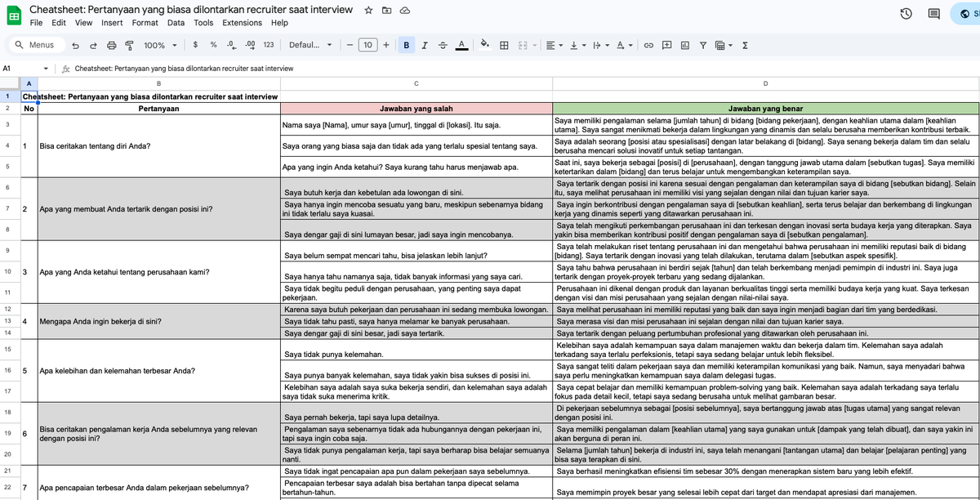
Task: Open the Insert menu
Action: tap(112, 23)
